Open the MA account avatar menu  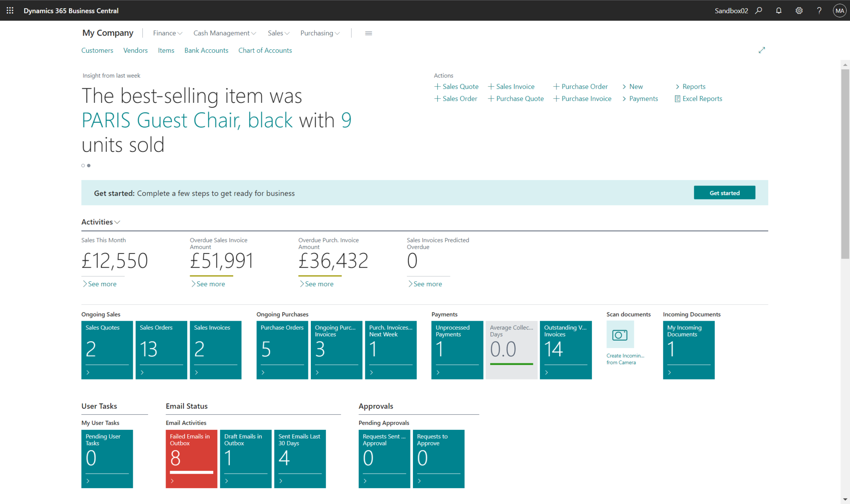tap(839, 10)
